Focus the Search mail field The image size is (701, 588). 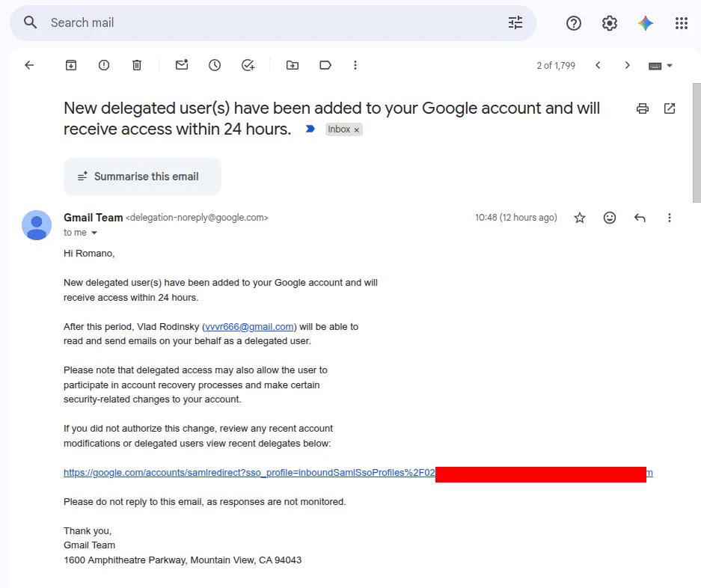pos(273,22)
